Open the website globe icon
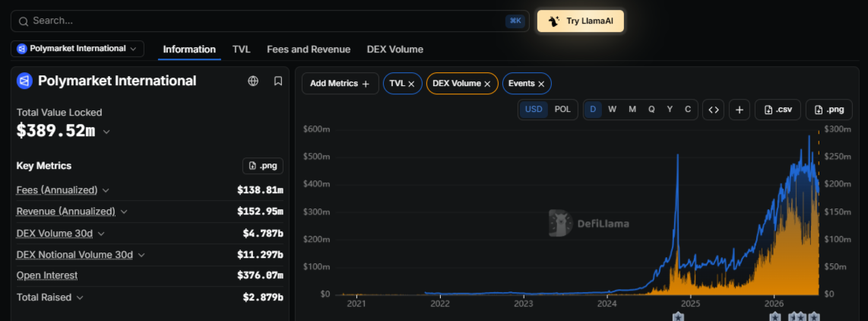This screenshot has width=868, height=321. pyautogui.click(x=253, y=81)
